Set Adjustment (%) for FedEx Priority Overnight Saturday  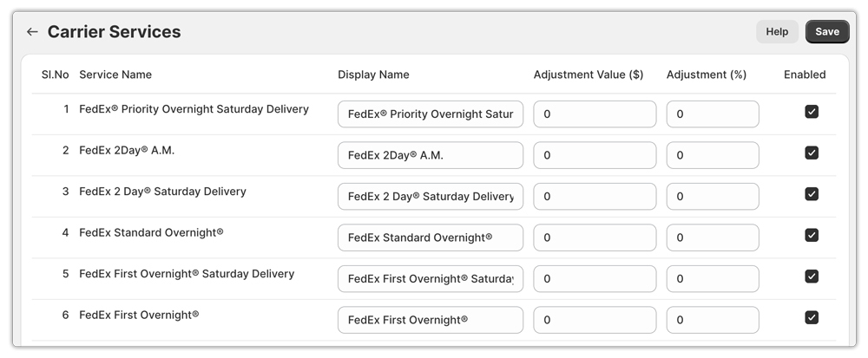tap(713, 114)
